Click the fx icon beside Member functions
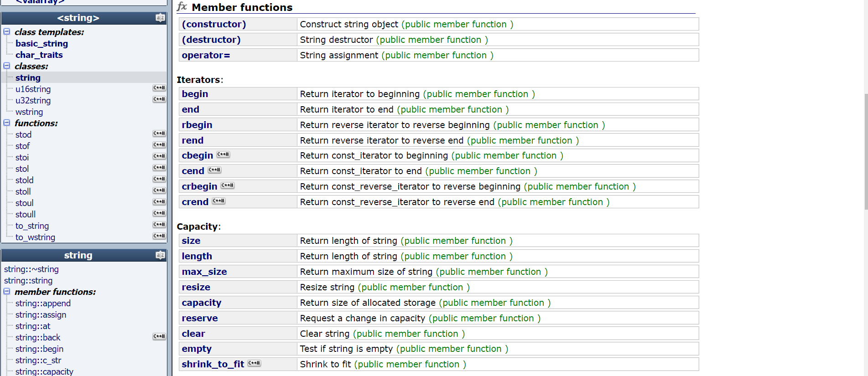This screenshot has height=376, width=868. pos(182,6)
